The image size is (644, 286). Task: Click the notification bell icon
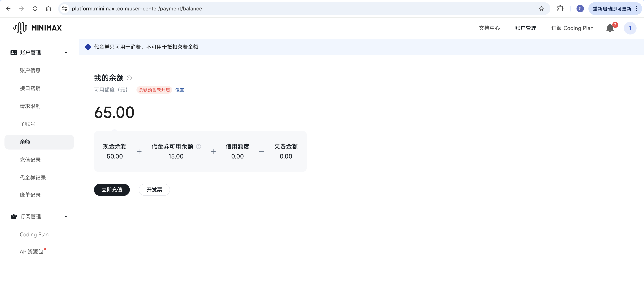pyautogui.click(x=610, y=28)
